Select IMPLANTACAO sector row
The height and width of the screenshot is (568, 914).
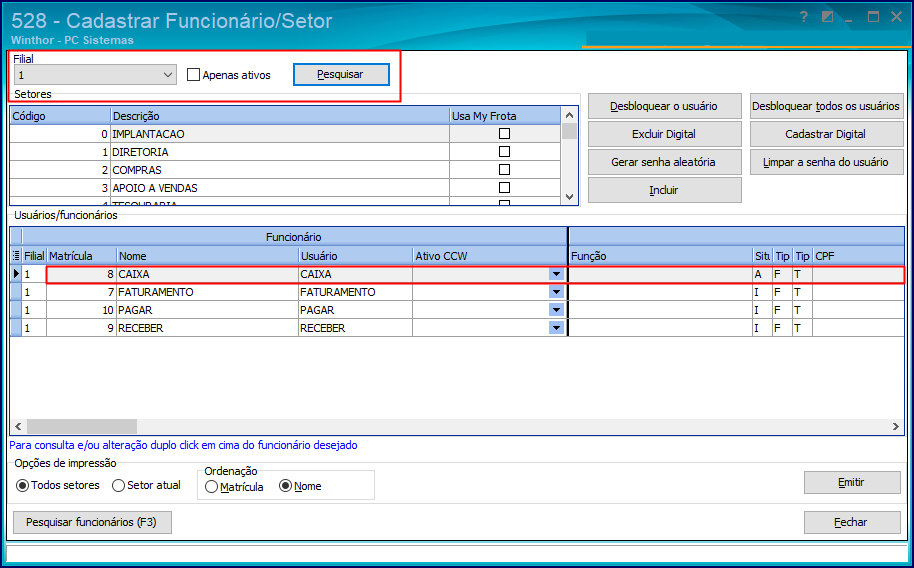click(285, 134)
